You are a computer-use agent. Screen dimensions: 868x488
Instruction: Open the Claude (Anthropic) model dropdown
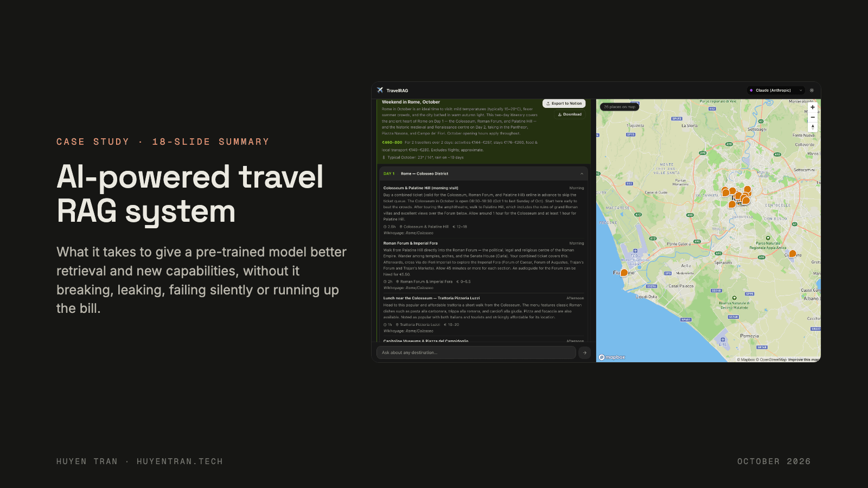776,91
